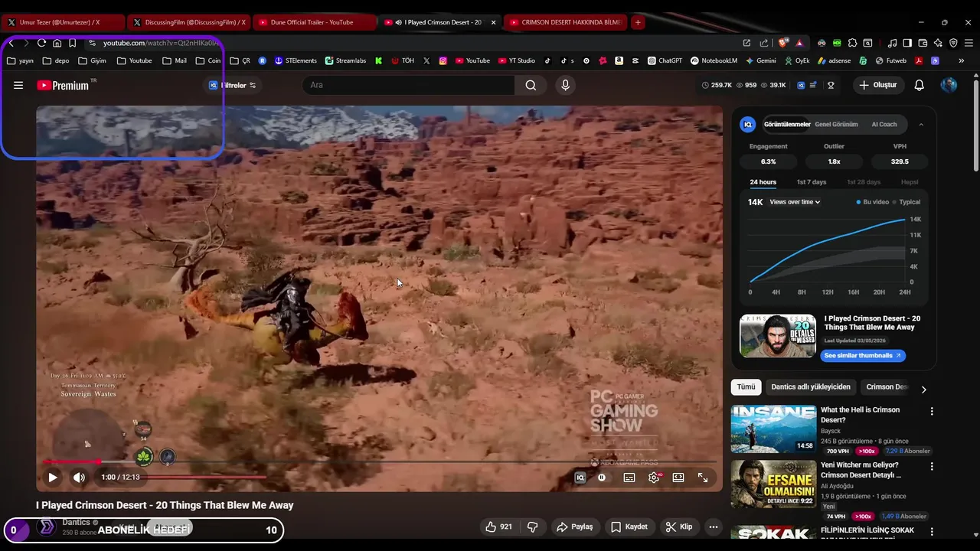The width and height of the screenshot is (980, 551).
Task: Switch to AI Coach tab
Action: pos(884,124)
